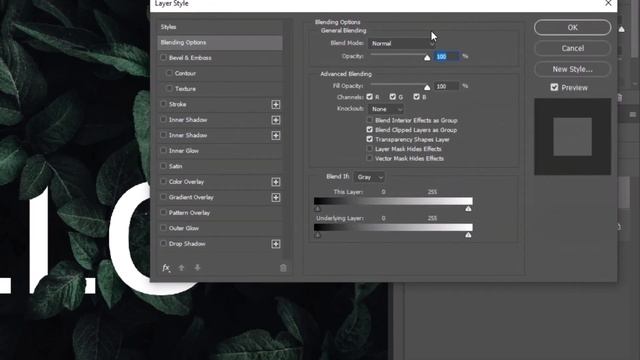Click the move effect down arrow
Screen dimensions: 640x360
pos(198,268)
